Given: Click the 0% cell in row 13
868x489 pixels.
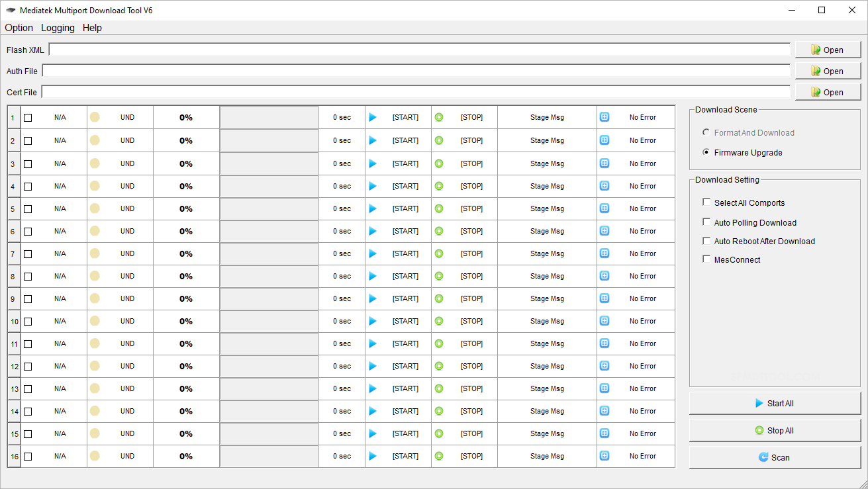Looking at the screenshot, I should click(186, 388).
